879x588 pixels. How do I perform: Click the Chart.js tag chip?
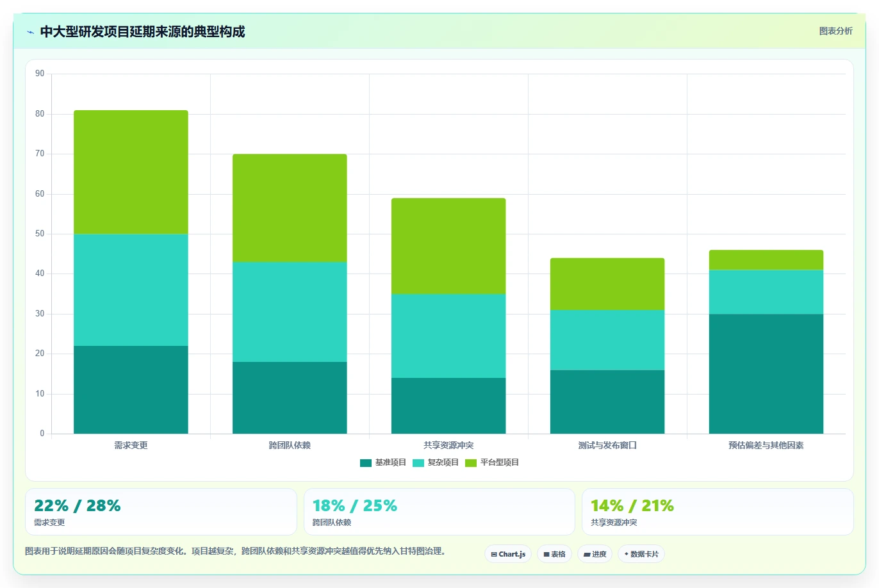(508, 554)
